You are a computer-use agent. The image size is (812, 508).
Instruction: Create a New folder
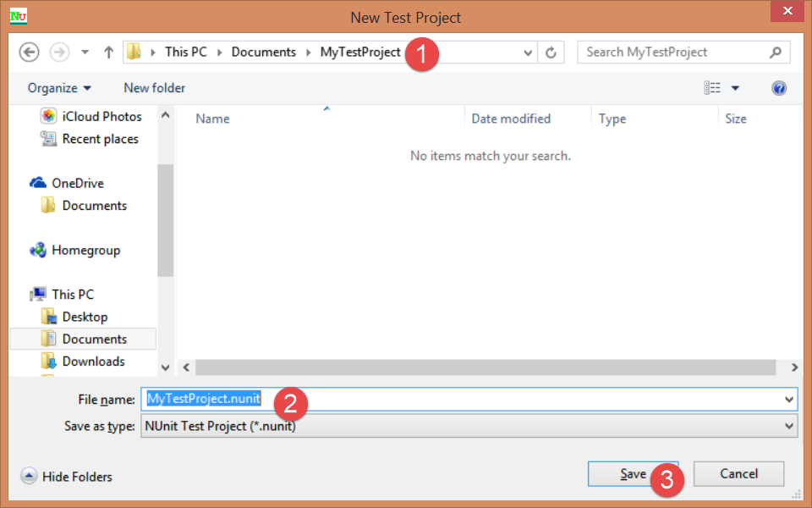[154, 88]
